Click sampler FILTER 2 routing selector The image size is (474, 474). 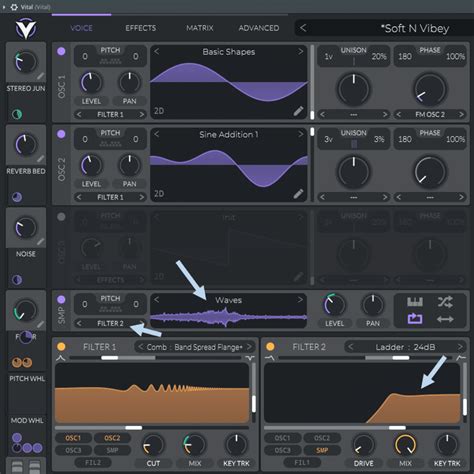(110, 323)
